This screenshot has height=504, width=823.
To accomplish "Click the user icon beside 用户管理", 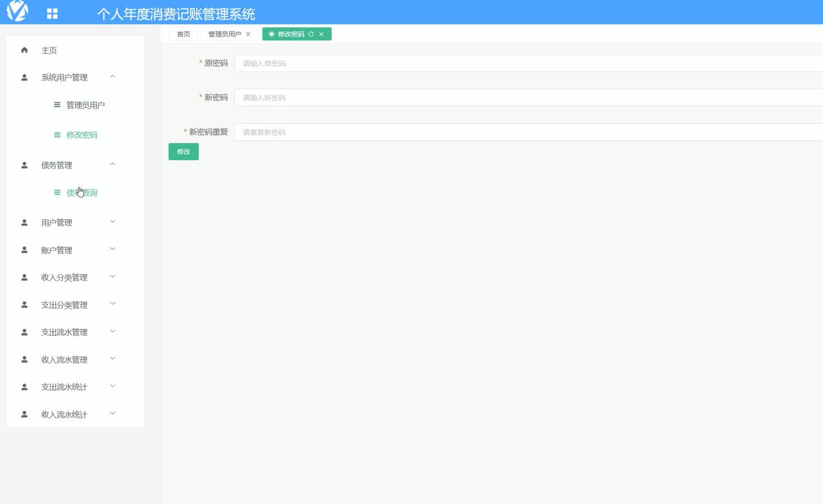I will pos(24,223).
